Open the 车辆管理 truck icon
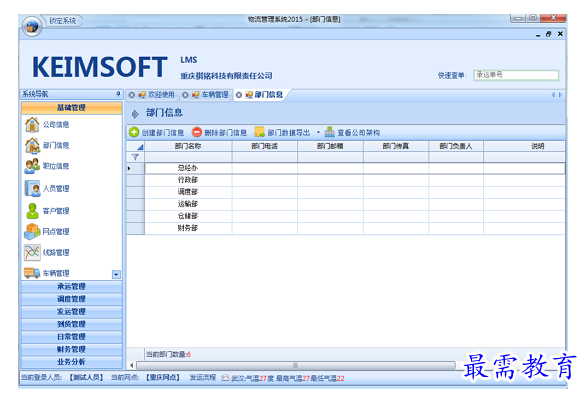The image size is (585, 398). [32, 273]
